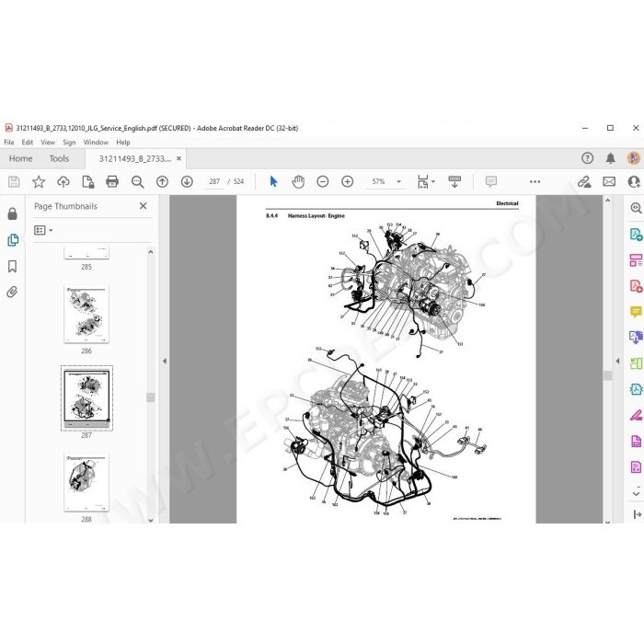The width and height of the screenshot is (644, 644).
Task: Open the Fill & Sign tool in right pane
Action: point(636,415)
